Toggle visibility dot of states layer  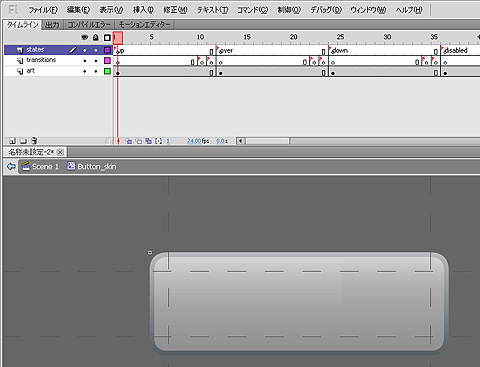pyautogui.click(x=85, y=50)
